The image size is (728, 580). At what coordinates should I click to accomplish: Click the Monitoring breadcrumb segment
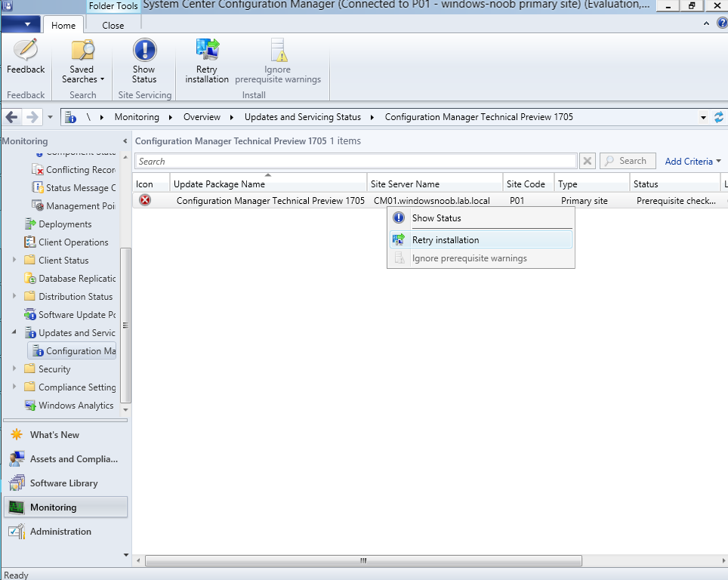[x=137, y=117]
